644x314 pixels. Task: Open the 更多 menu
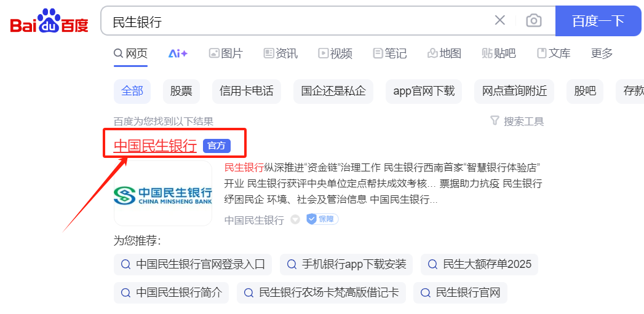(602, 53)
